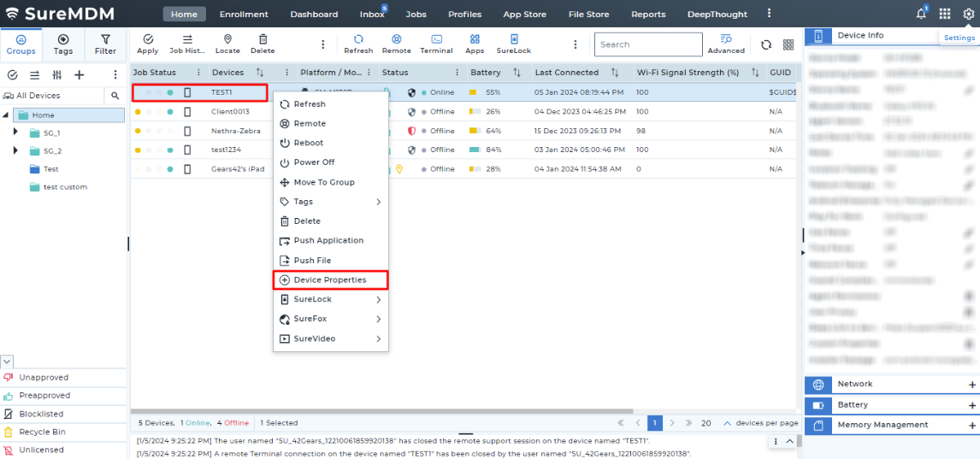Screen dimensions: 980x459
Task: Go to page 1 in the pagination
Action: (654, 423)
